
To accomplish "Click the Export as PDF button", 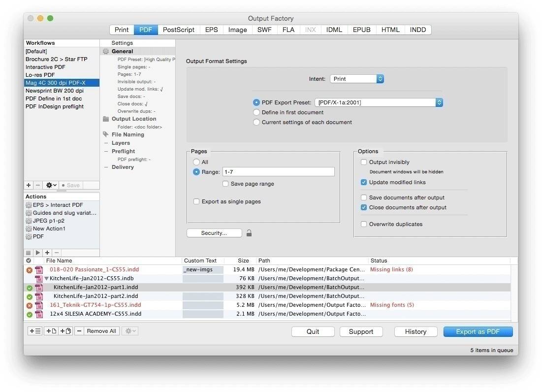I will tap(478, 331).
